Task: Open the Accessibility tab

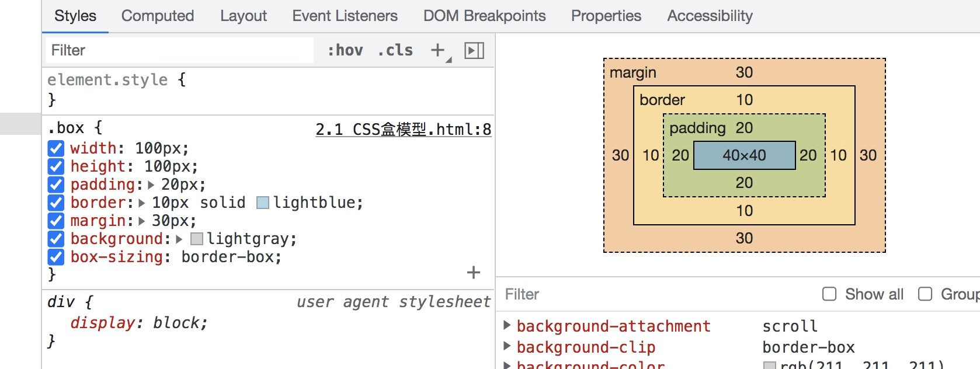Action: (710, 16)
